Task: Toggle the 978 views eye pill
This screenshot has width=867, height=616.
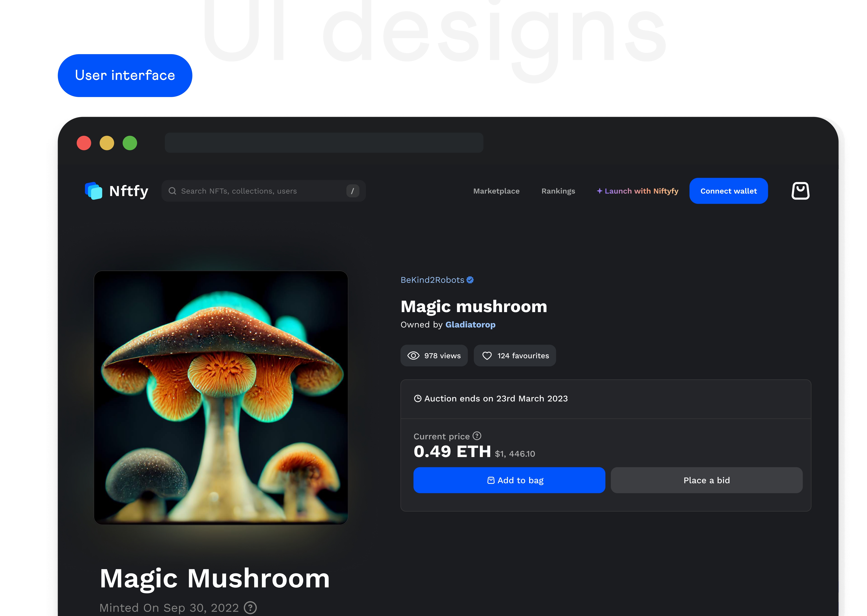Action: coord(434,355)
